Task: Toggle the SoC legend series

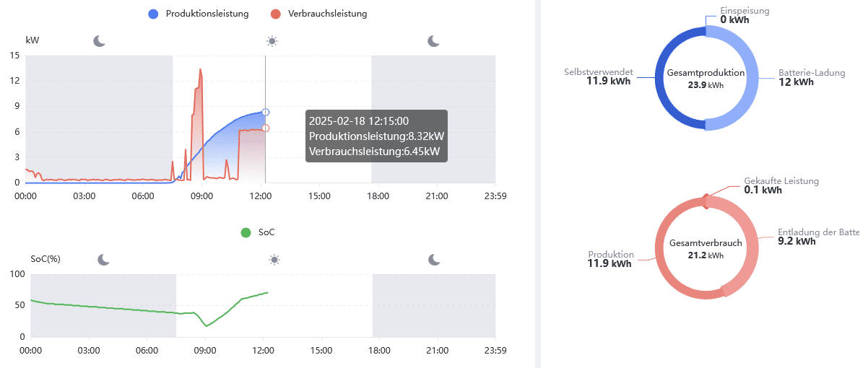Action: pyautogui.click(x=258, y=232)
